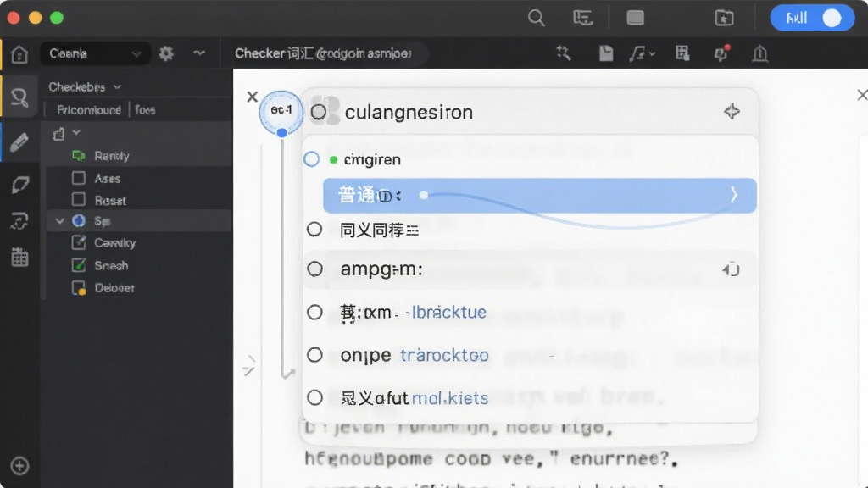This screenshot has height=488, width=868.
Task: Toggle the Full switch in the title bar
Action: pos(812,19)
